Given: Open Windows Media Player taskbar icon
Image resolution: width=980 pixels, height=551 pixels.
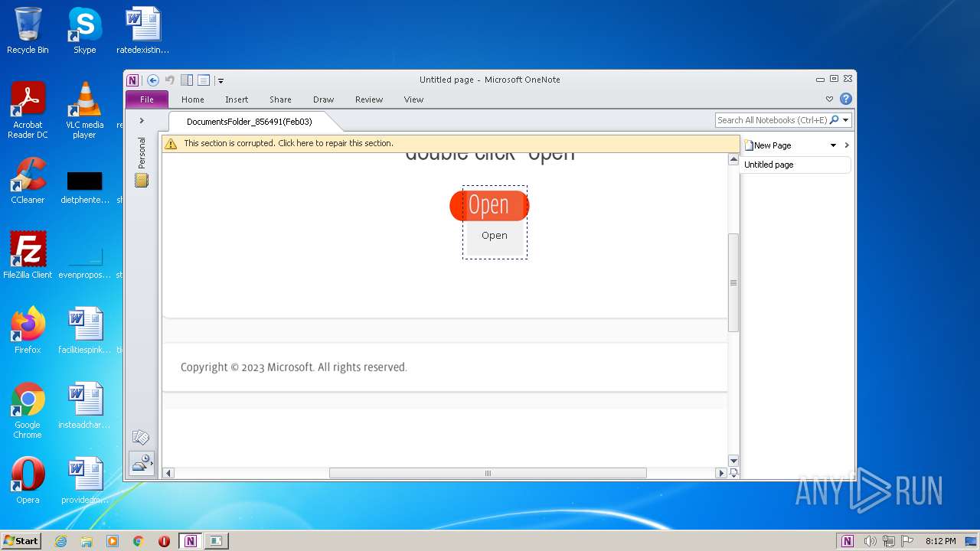Looking at the screenshot, I should pyautogui.click(x=113, y=541).
